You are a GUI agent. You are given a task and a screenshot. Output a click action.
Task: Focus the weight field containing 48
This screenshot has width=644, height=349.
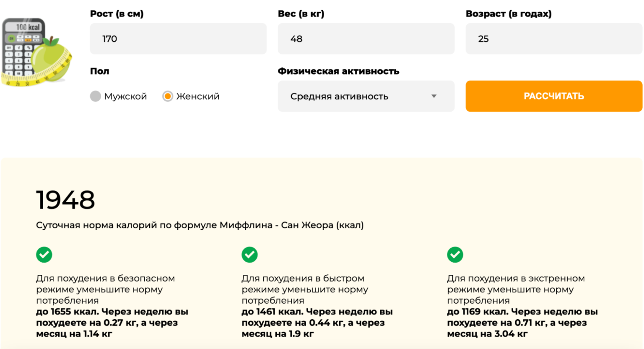tap(366, 39)
